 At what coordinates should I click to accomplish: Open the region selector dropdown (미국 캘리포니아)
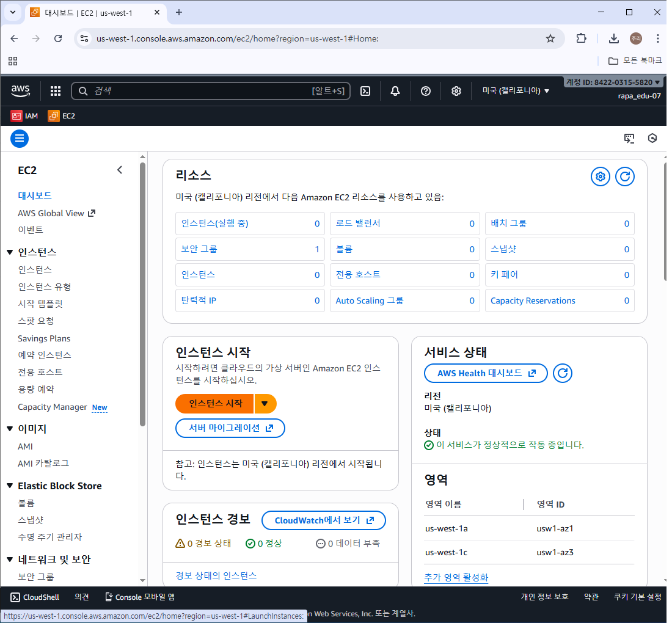pyautogui.click(x=516, y=91)
